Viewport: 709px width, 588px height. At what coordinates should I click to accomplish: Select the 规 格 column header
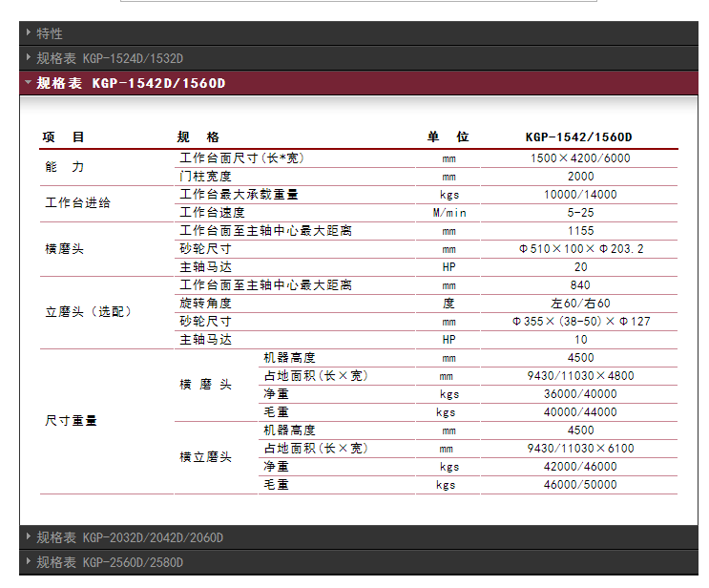pos(198,136)
